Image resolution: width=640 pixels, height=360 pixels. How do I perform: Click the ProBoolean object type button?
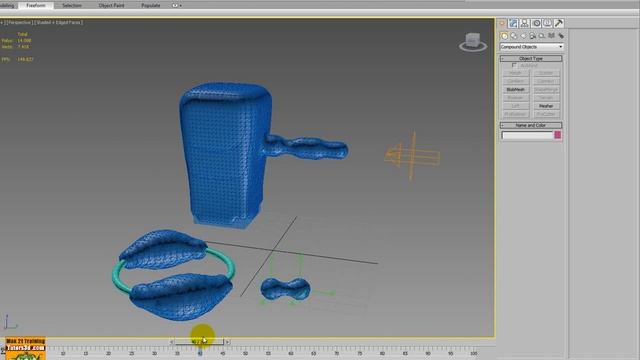click(x=516, y=114)
